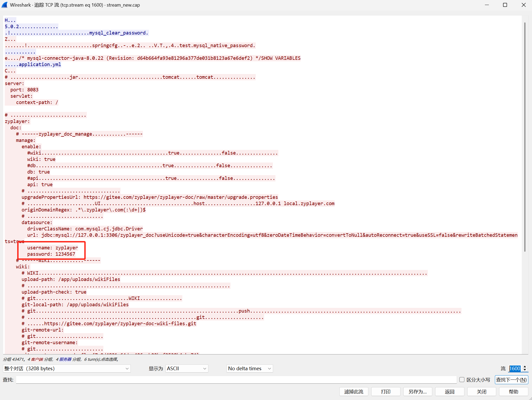Expand the ASCII display format dropdown
Viewport: 532px width, 400px height.
coord(187,368)
